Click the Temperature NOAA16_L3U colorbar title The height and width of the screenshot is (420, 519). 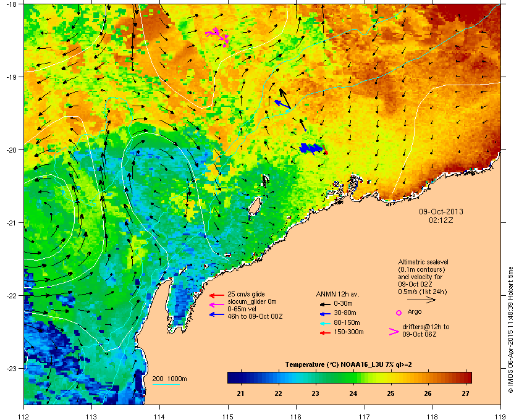point(348,365)
